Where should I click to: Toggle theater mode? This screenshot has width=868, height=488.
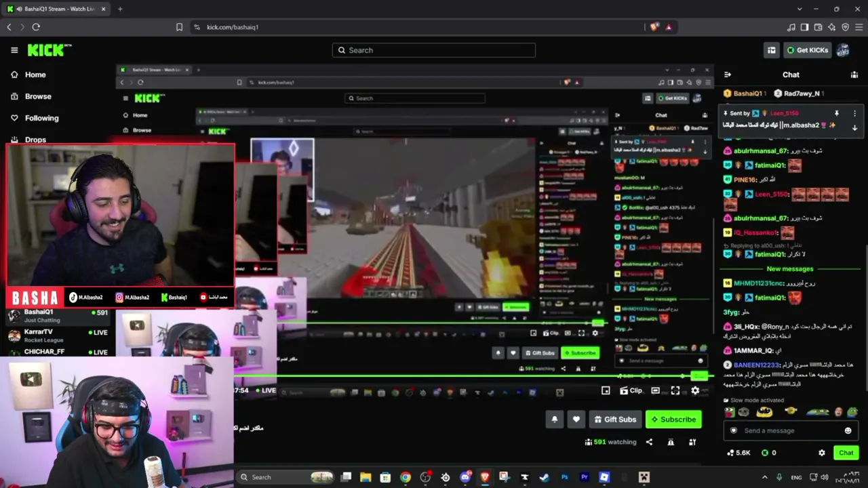point(655,390)
